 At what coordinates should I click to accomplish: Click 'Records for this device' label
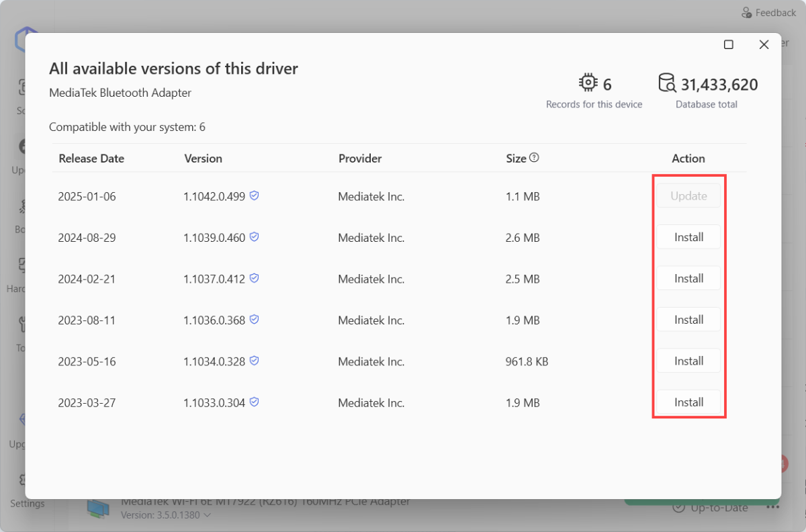[x=594, y=105]
